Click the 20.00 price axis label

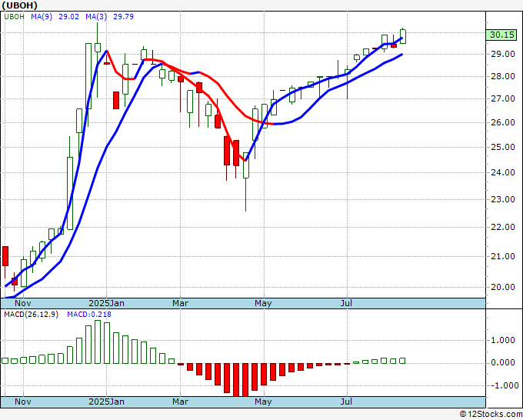click(503, 287)
